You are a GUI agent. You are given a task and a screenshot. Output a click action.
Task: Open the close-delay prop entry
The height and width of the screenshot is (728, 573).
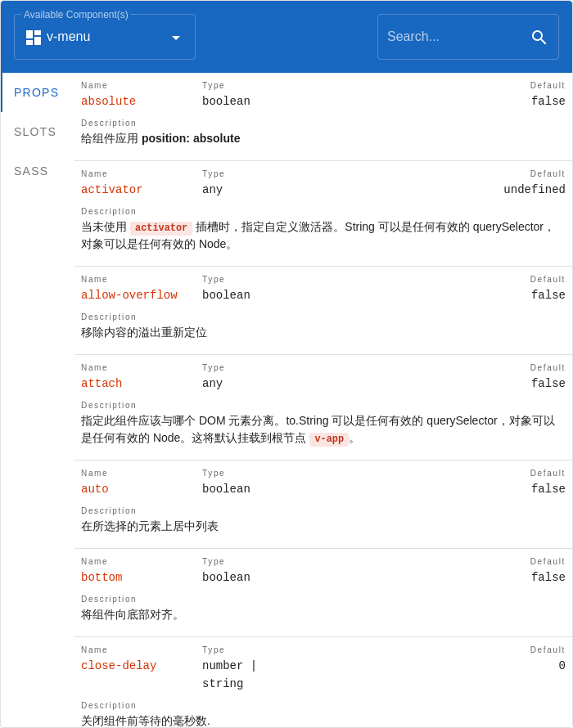pos(119,665)
